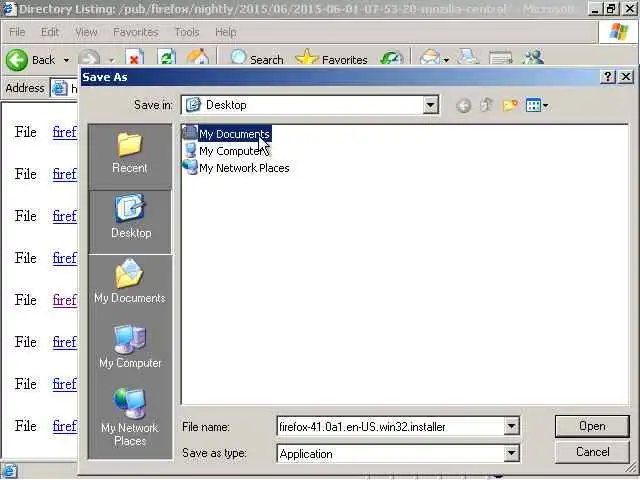Open Favorites from the IE toolbar
Viewport: 640px width, 480px height.
pos(331,58)
